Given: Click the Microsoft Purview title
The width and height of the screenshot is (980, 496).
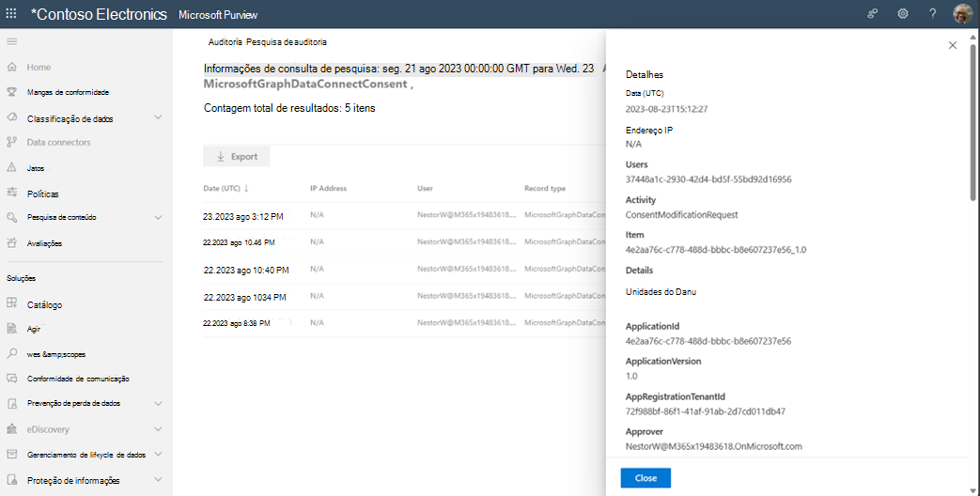Looking at the screenshot, I should point(218,14).
